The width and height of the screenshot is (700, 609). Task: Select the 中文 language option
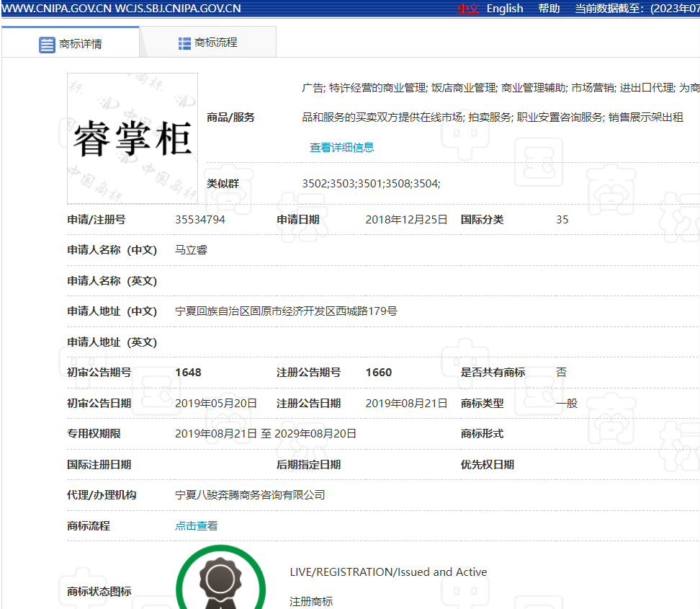pyautogui.click(x=468, y=9)
